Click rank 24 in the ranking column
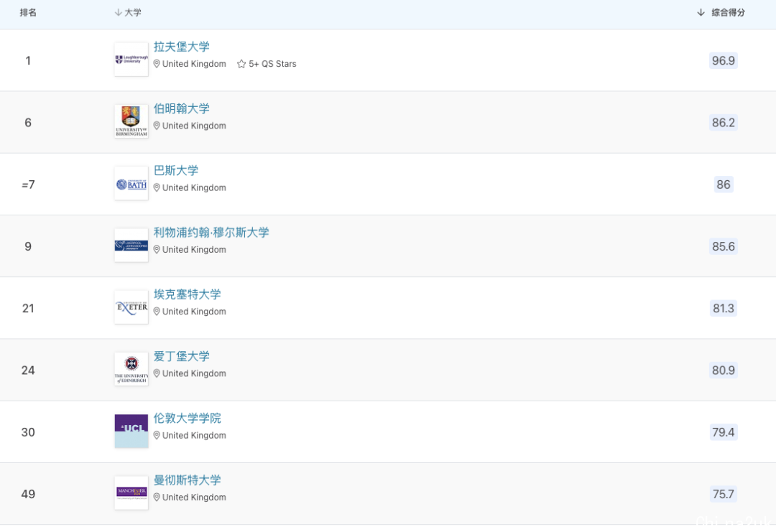This screenshot has width=776, height=532. (x=28, y=370)
